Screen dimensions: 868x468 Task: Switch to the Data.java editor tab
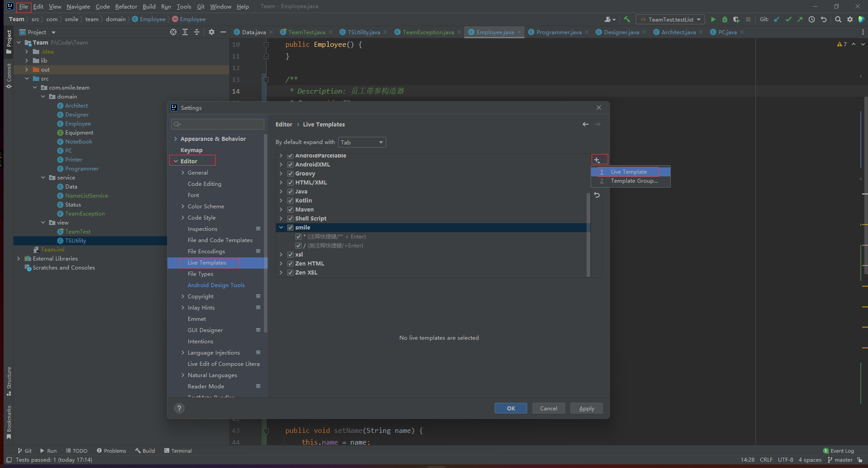tap(253, 32)
